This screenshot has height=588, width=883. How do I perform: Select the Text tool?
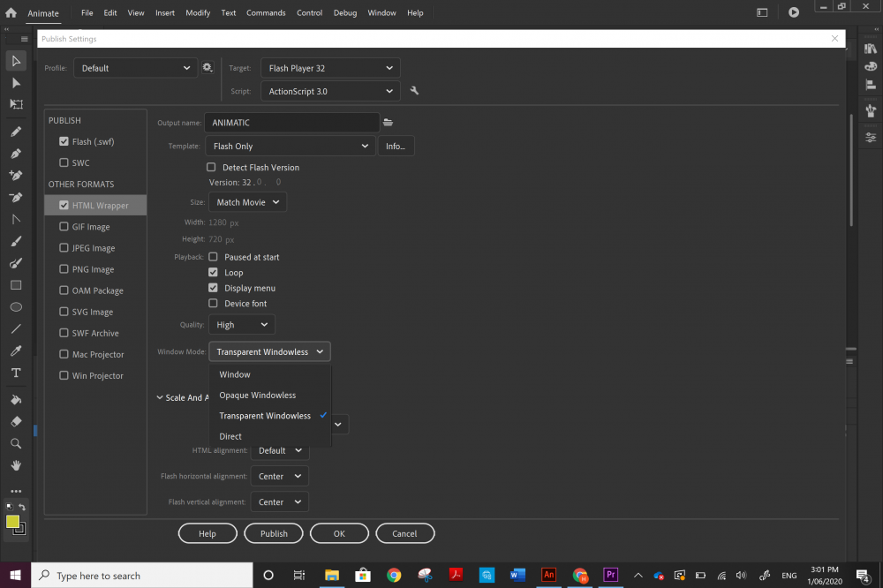click(x=16, y=373)
